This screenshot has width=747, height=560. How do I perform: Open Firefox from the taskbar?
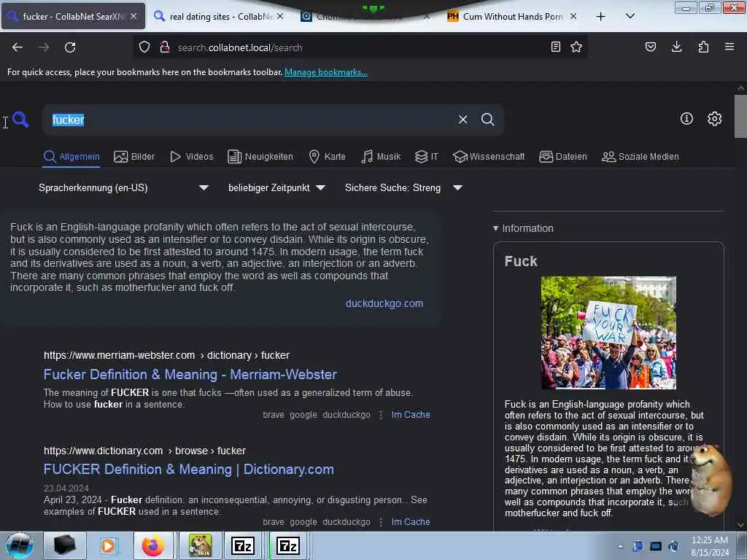[x=152, y=545]
